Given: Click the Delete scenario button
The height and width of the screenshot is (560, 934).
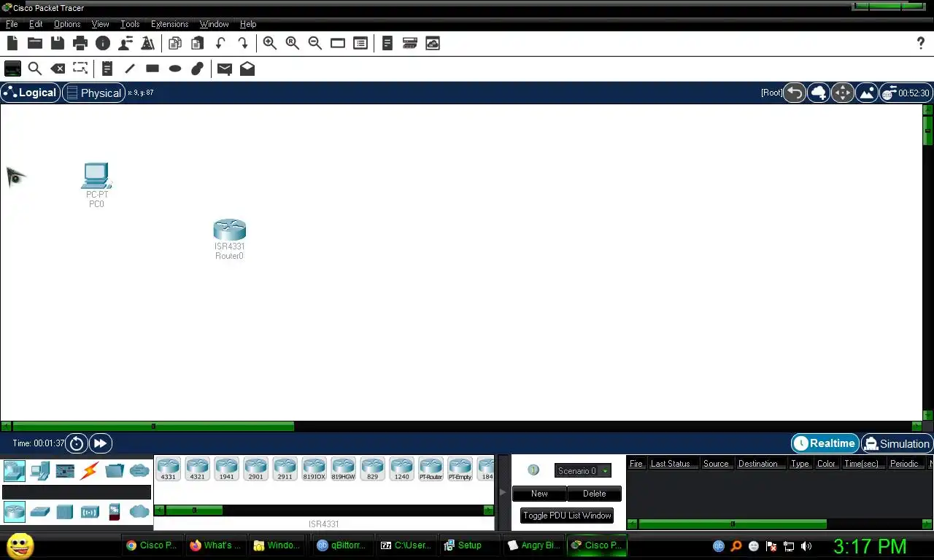Looking at the screenshot, I should click(x=594, y=494).
